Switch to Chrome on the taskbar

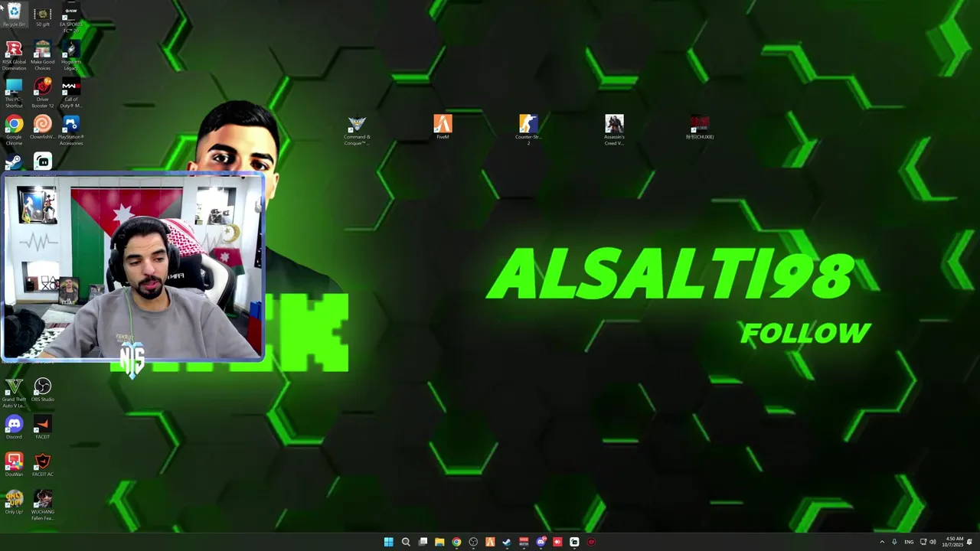pos(456,542)
